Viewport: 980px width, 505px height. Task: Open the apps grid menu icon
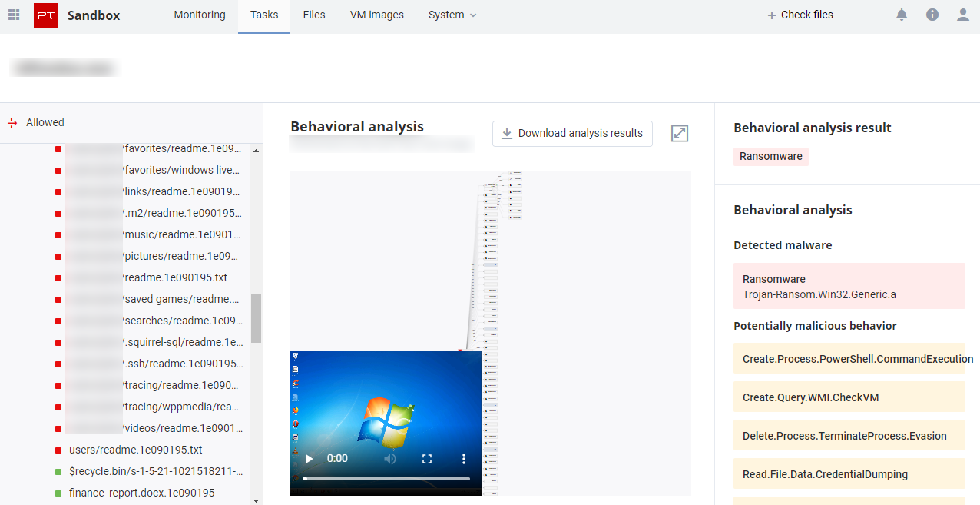click(x=14, y=15)
